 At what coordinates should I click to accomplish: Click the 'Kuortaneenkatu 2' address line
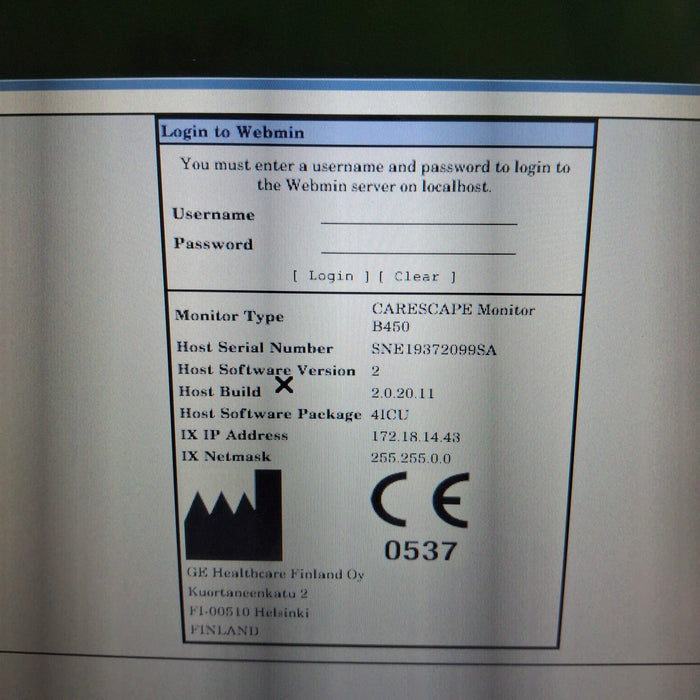pyautogui.click(x=248, y=593)
